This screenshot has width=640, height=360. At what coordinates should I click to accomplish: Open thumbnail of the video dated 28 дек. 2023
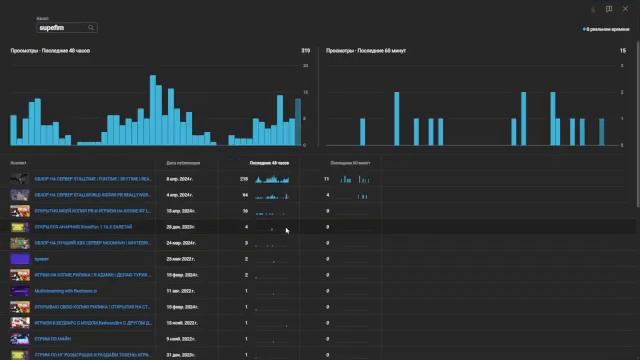click(20, 227)
